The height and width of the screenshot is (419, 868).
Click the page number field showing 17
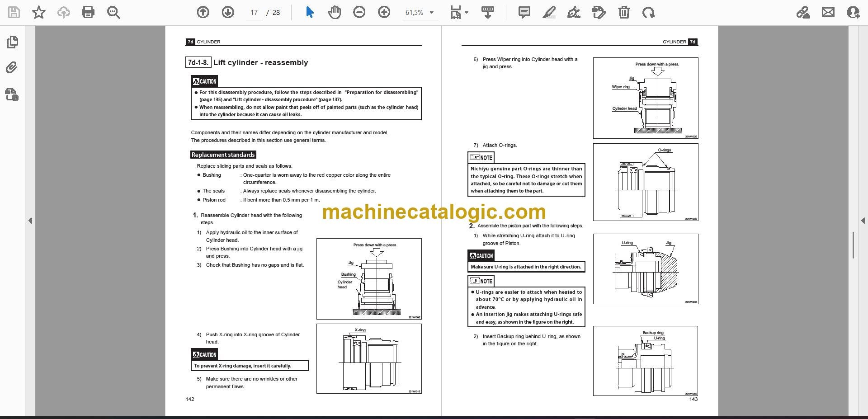(254, 13)
